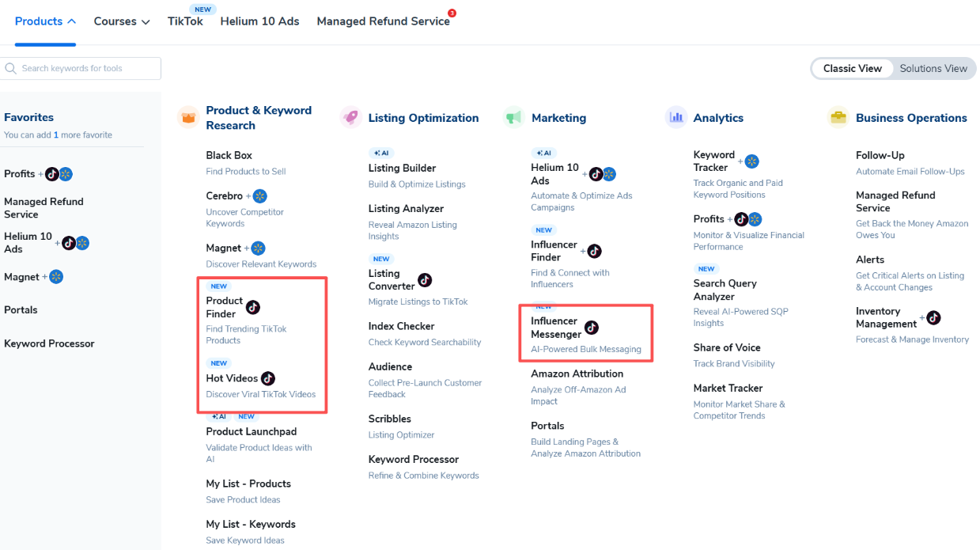Go to Helium 10 Ads tab
Screen dimensions: 980x550
point(259,21)
